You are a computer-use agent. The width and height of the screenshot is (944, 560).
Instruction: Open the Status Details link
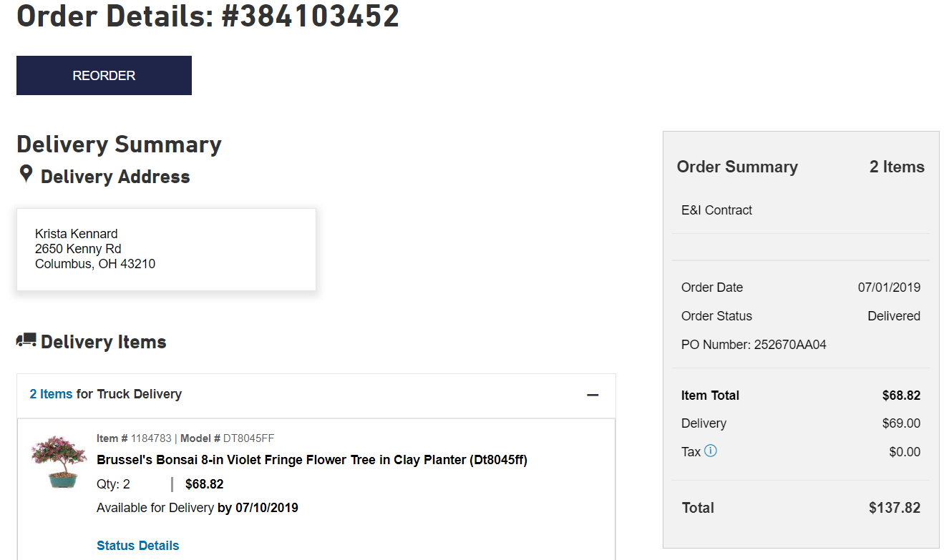click(x=138, y=546)
